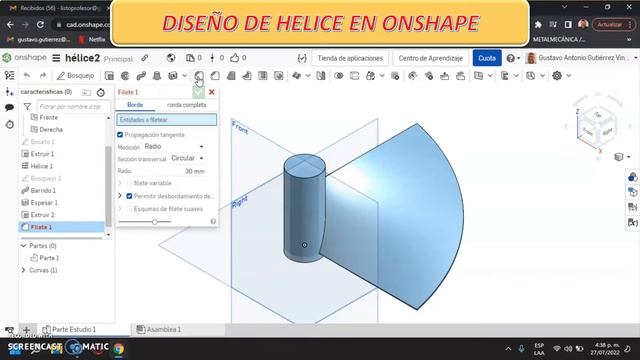Select the Hole tool icon
This screenshot has height=360, width=640.
279,76
